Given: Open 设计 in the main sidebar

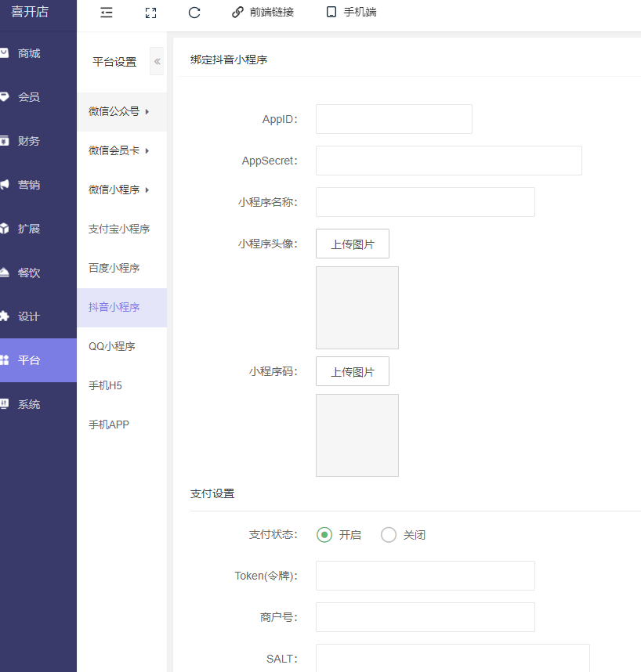Looking at the screenshot, I should [x=38, y=316].
